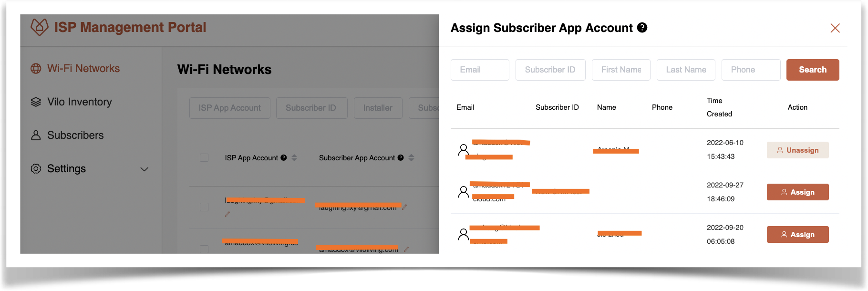Screen dimensions: 868x291
Task: Sort by Subscriber App Account column arrows
Action: pyautogui.click(x=411, y=157)
